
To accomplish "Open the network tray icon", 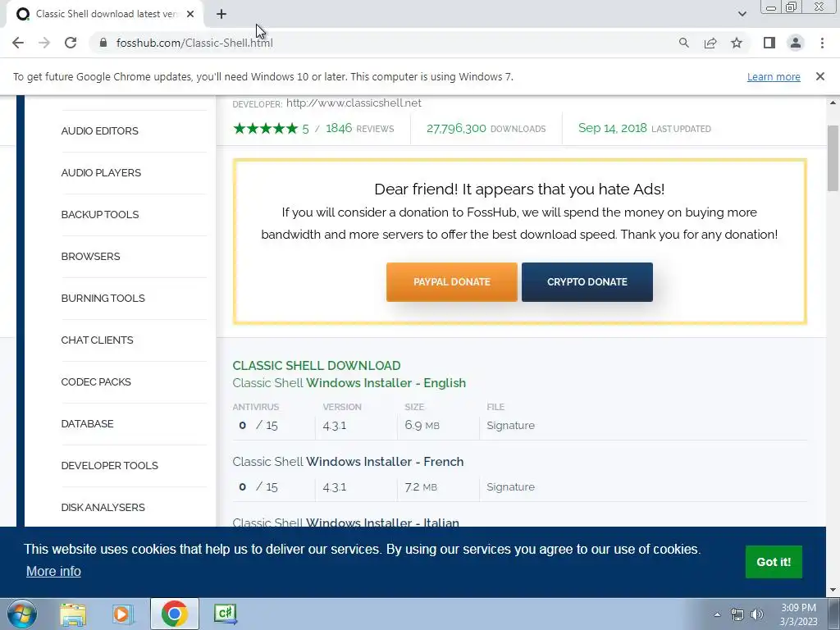I will point(737,614).
